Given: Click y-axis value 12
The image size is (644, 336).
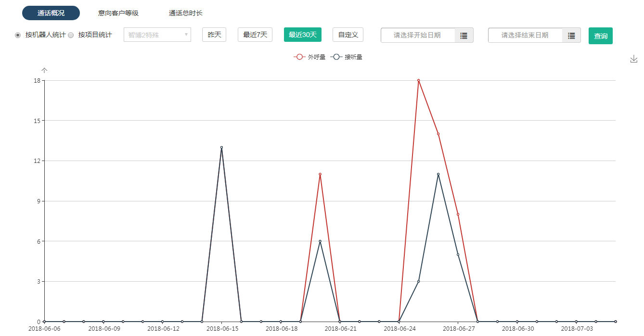Looking at the screenshot, I should 37,161.
